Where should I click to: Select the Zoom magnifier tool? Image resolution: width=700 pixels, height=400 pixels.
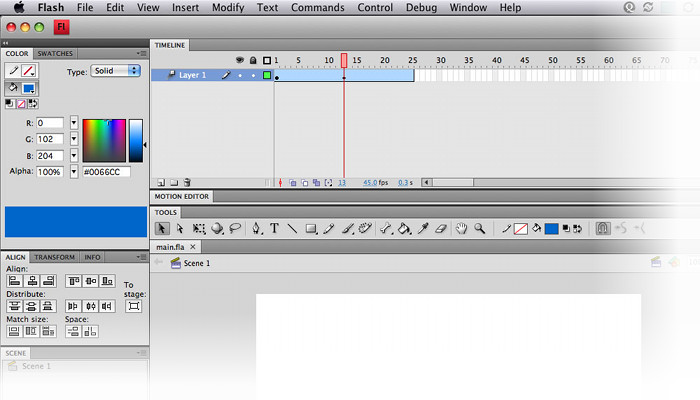pyautogui.click(x=480, y=229)
